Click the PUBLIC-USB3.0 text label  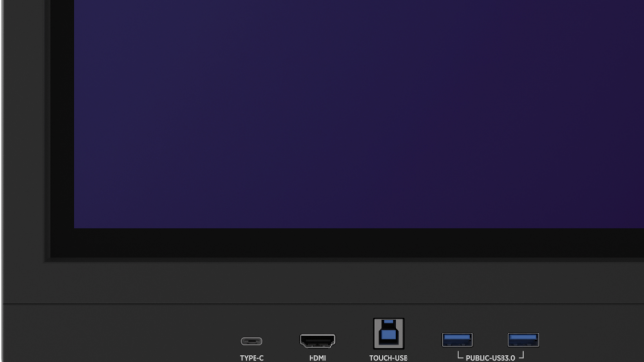[490, 358]
